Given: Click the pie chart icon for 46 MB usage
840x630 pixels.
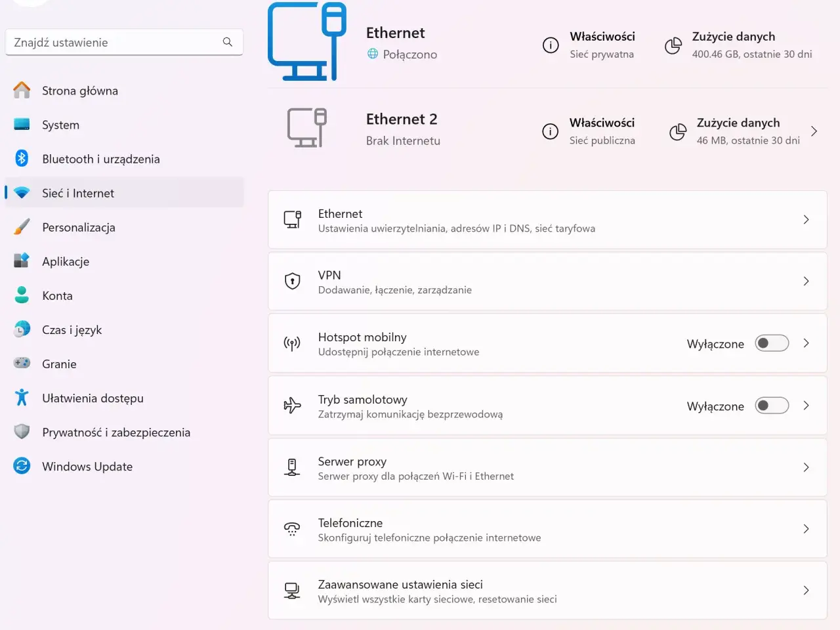Looking at the screenshot, I should [678, 132].
